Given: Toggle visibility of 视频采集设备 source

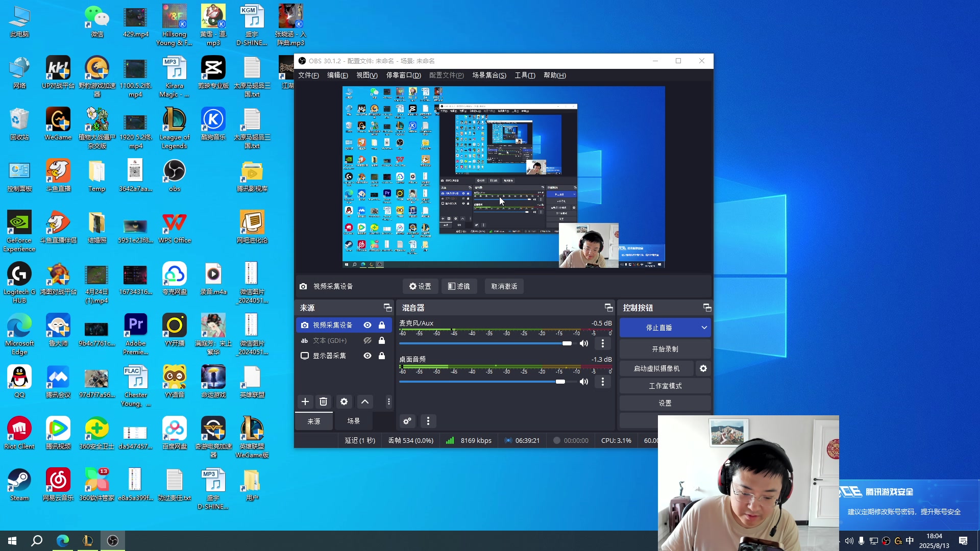Looking at the screenshot, I should pos(367,325).
